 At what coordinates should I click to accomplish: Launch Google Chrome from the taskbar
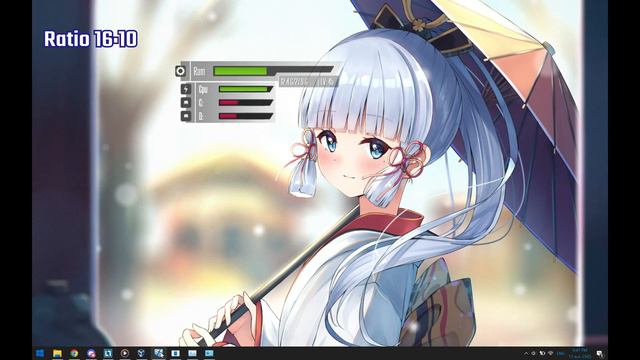(74, 353)
